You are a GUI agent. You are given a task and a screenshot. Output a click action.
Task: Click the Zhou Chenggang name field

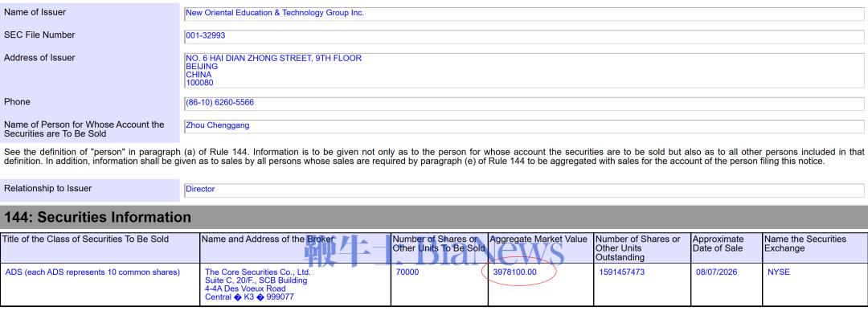(x=524, y=126)
